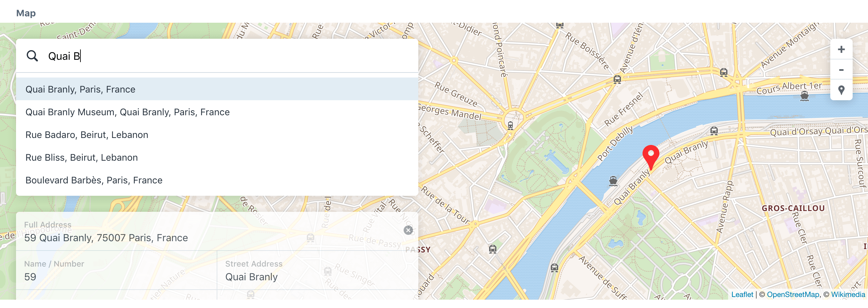Click the GROS-CAILLOU district label
Image resolution: width=868 pixels, height=308 pixels.
point(793,208)
